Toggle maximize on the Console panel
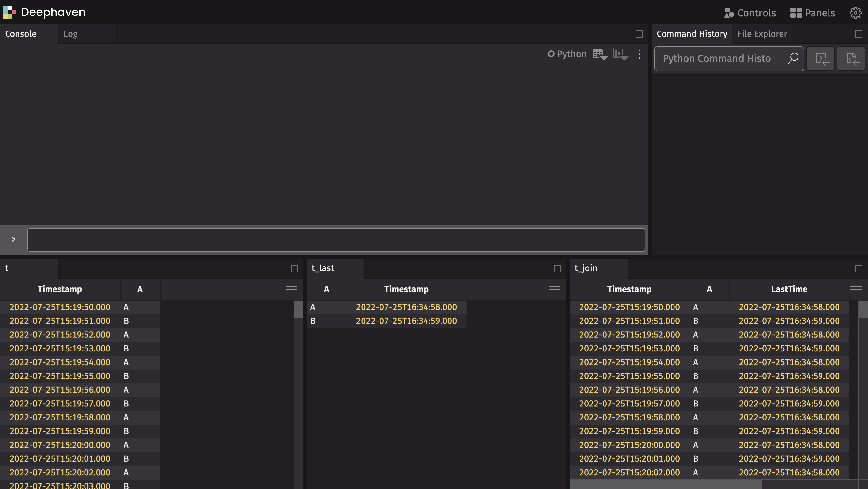Screen dimensions: 868x489 (639, 33)
